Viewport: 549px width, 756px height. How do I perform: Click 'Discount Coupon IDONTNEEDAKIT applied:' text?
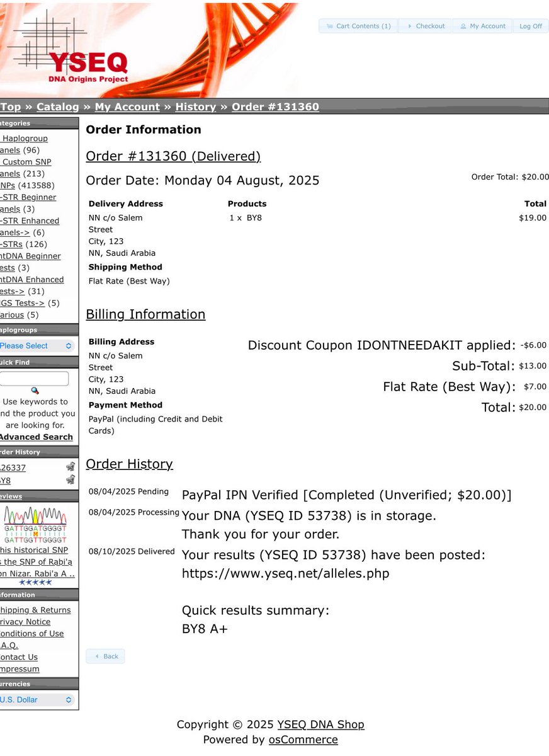(x=382, y=345)
